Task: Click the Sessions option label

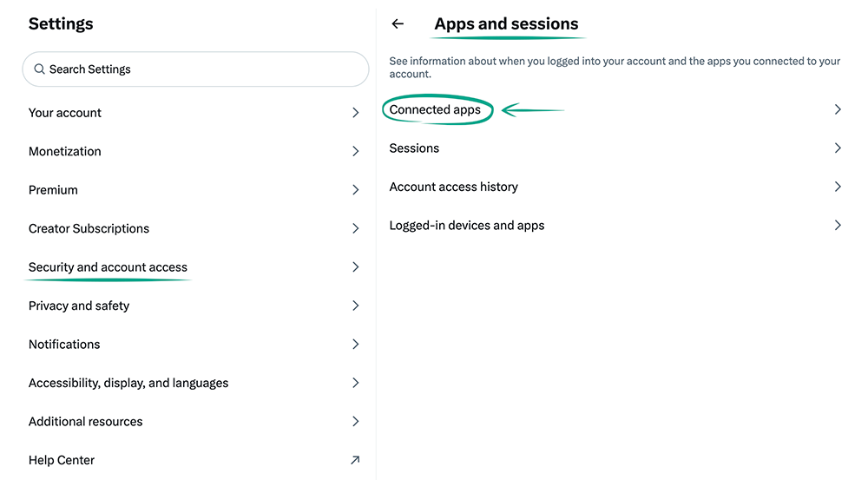Action: point(414,148)
